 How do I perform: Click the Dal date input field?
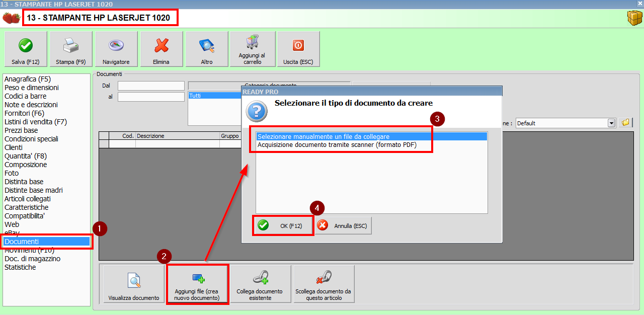[x=151, y=86]
